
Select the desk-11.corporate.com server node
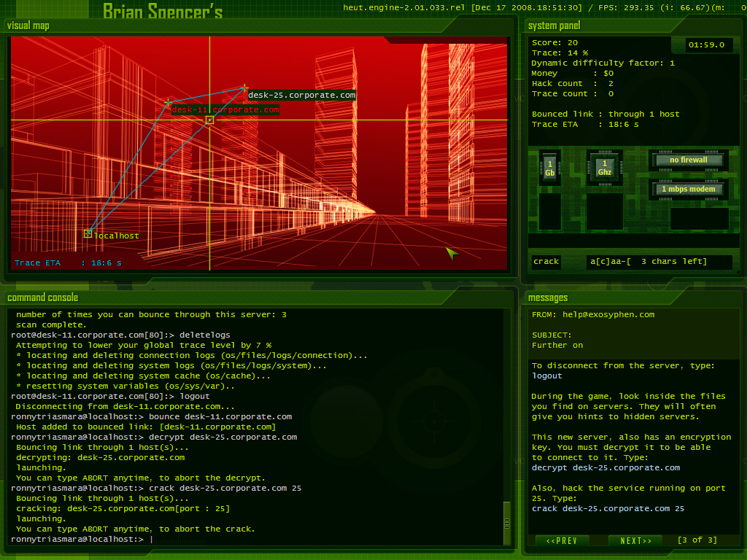tap(169, 103)
